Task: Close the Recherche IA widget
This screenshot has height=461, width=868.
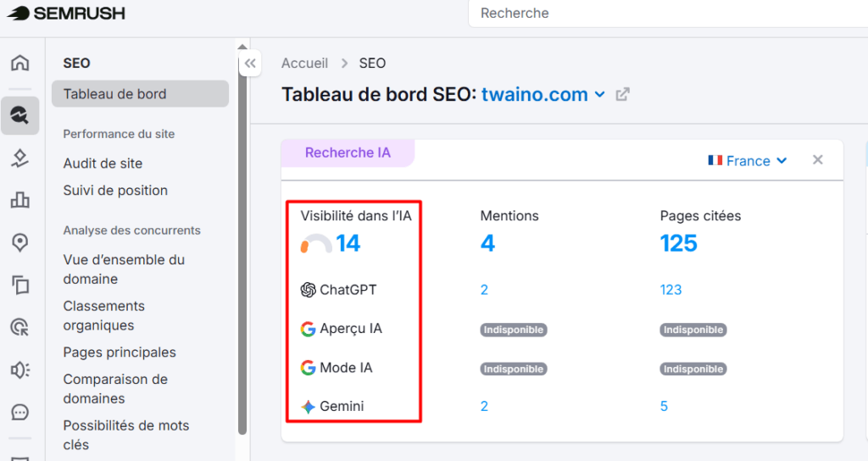Action: coord(818,160)
